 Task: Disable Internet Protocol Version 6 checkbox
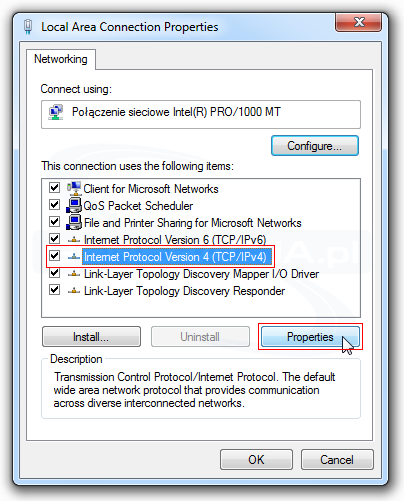click(54, 239)
